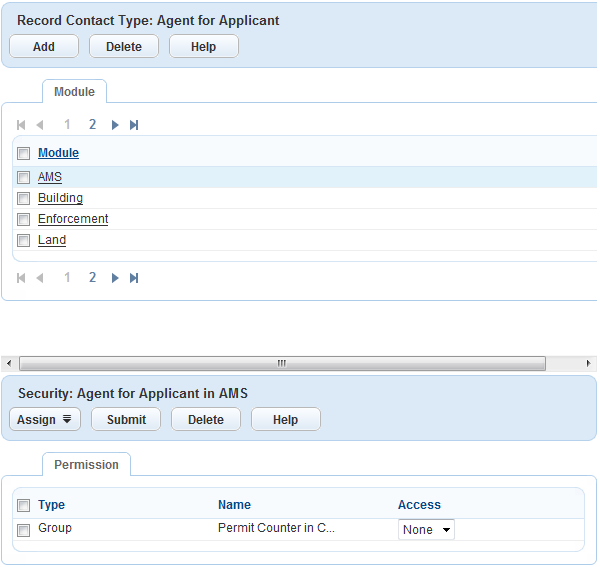The width and height of the screenshot is (600, 567).
Task: Go to previous page in top pager
Action: (40, 125)
